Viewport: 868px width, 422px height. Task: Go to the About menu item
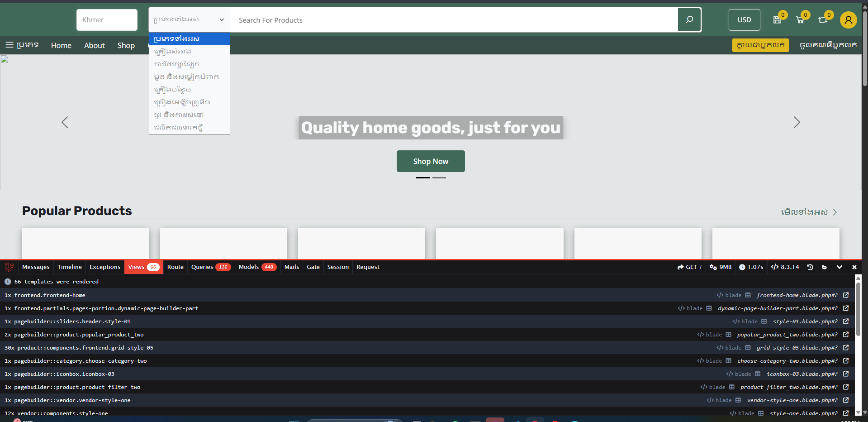tap(94, 45)
